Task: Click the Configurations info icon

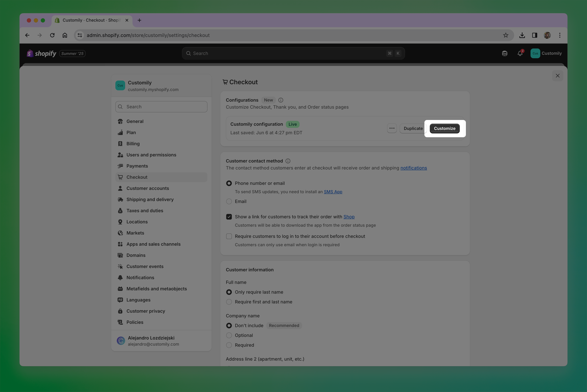Action: tap(281, 100)
